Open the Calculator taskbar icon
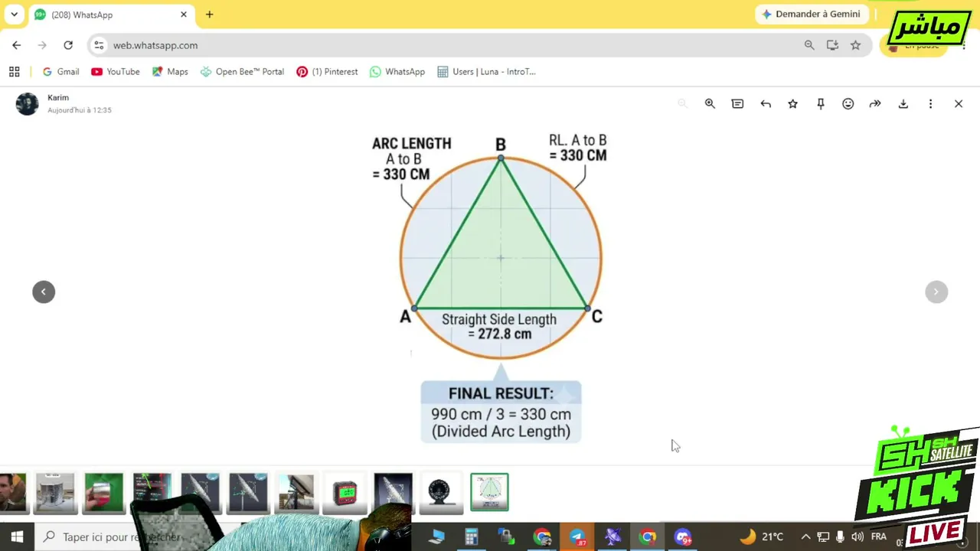Image resolution: width=980 pixels, height=551 pixels. click(471, 536)
